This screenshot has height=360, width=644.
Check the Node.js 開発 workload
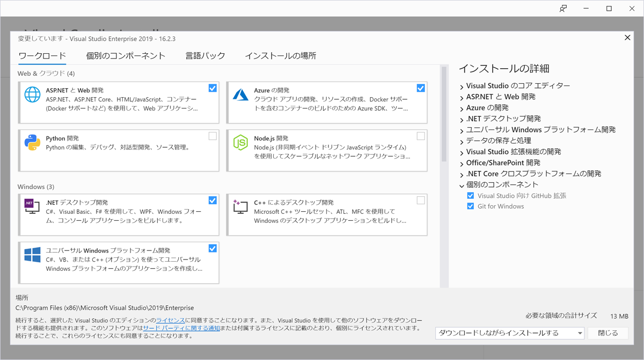[421, 136]
